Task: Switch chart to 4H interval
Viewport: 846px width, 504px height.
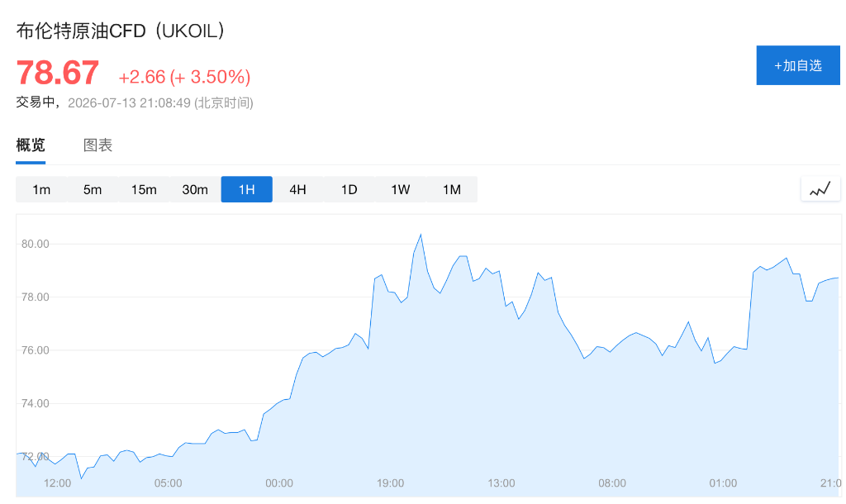Action: (x=297, y=189)
